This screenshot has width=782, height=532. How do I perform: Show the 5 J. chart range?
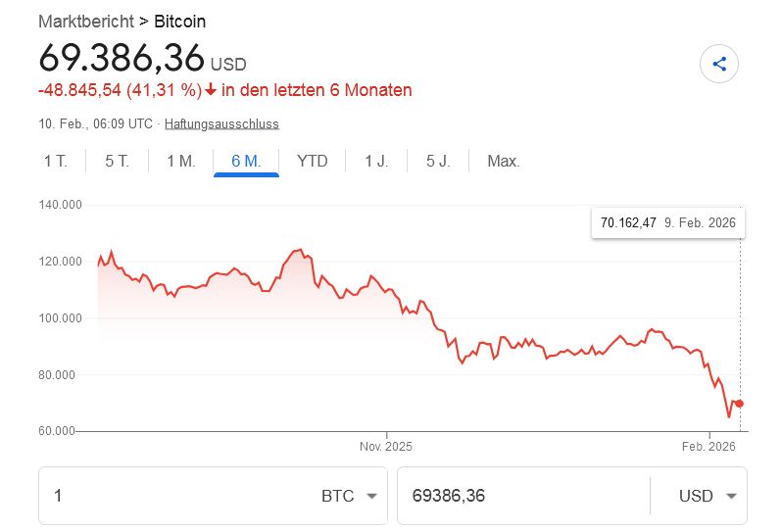(x=438, y=162)
